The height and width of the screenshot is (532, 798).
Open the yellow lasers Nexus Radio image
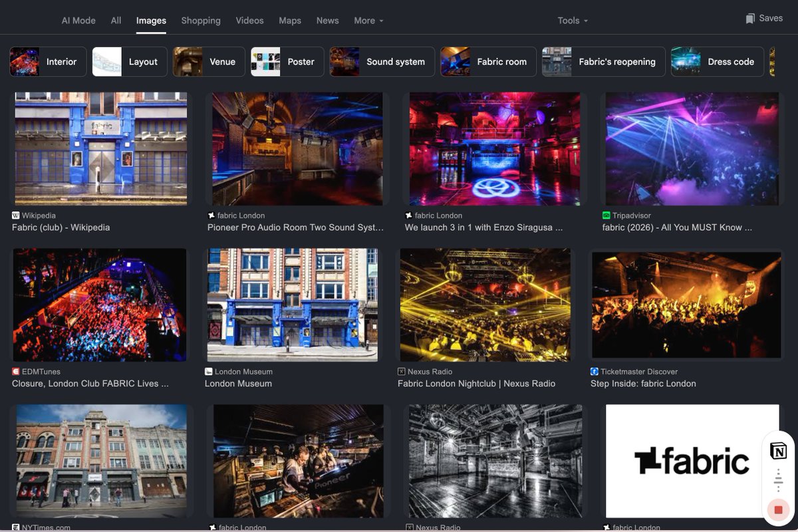click(x=485, y=305)
